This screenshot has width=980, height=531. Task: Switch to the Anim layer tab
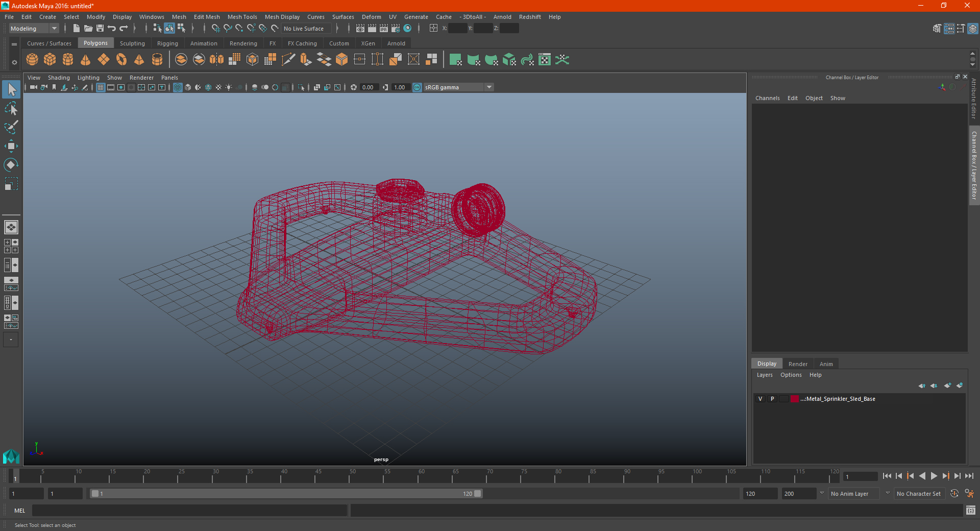[826, 364]
